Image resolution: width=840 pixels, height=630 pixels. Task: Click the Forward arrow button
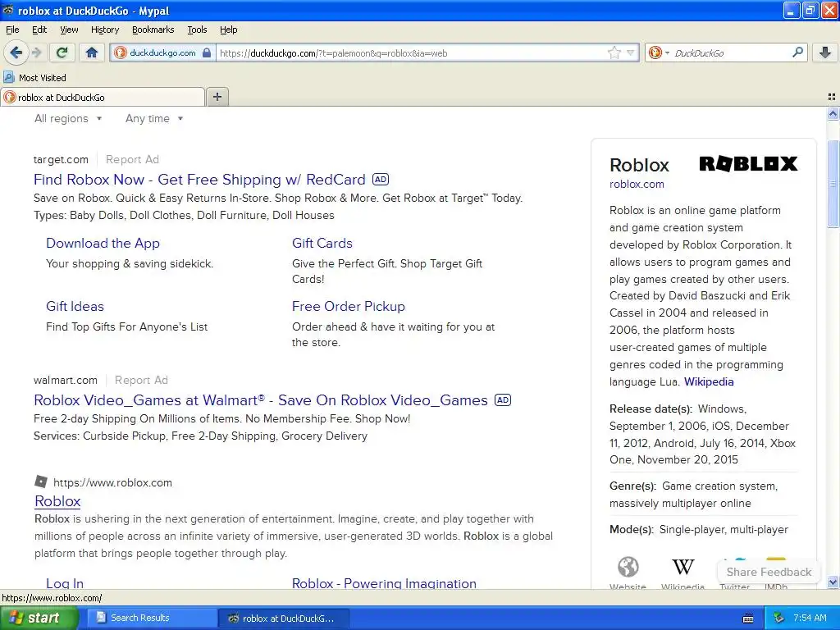(36, 52)
